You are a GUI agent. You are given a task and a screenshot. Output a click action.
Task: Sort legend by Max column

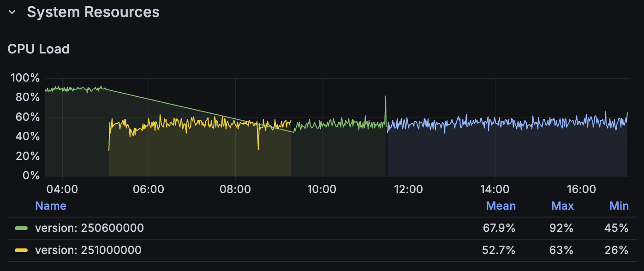point(562,206)
